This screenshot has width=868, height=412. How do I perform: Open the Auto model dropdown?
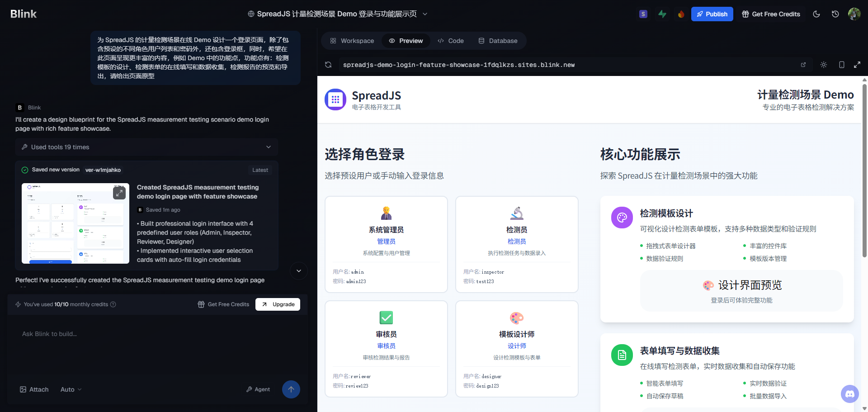[71, 389]
